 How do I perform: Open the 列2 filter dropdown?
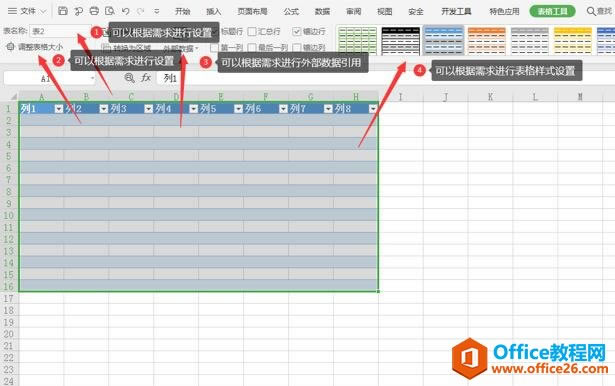coord(104,109)
